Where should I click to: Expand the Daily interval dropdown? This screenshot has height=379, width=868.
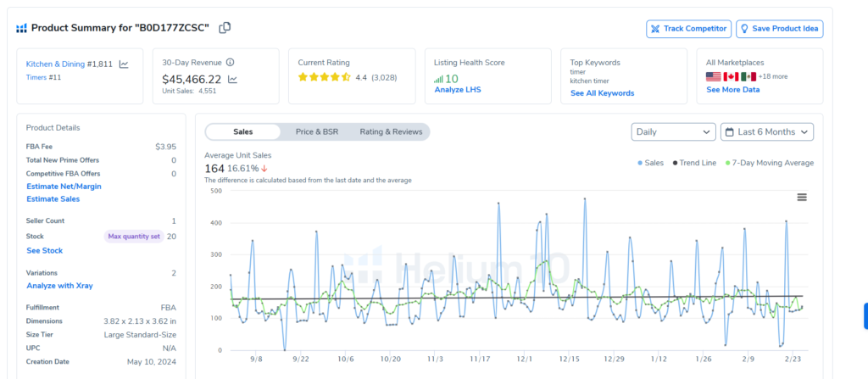[673, 131]
